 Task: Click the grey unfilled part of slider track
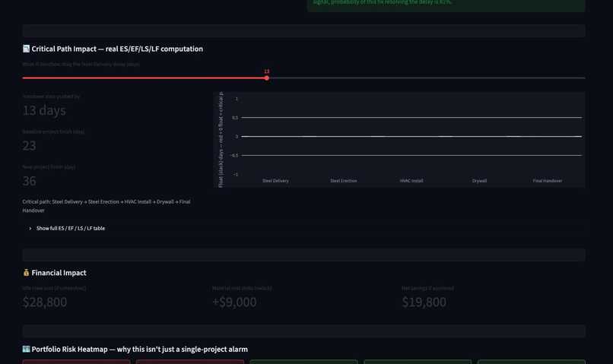tap(427, 78)
